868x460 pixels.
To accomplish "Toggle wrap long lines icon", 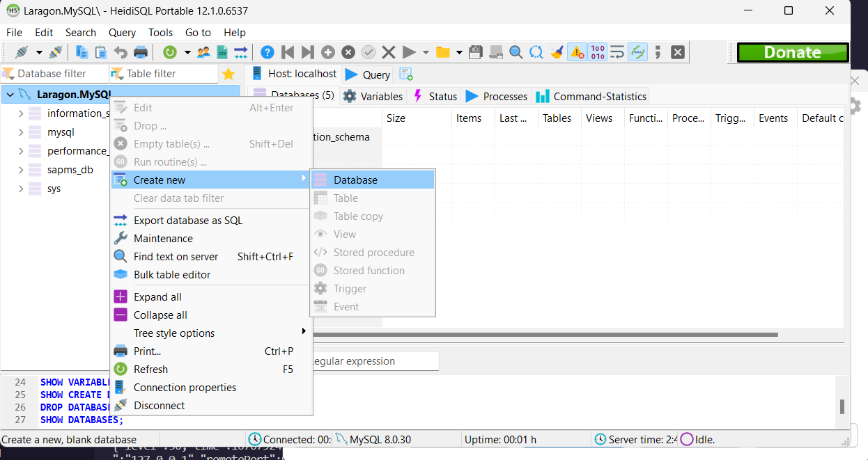I will (x=617, y=52).
